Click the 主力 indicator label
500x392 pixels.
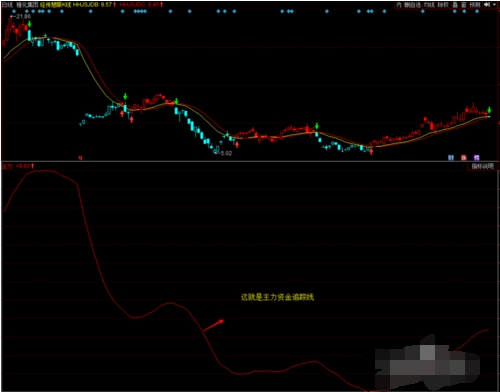(x=7, y=166)
